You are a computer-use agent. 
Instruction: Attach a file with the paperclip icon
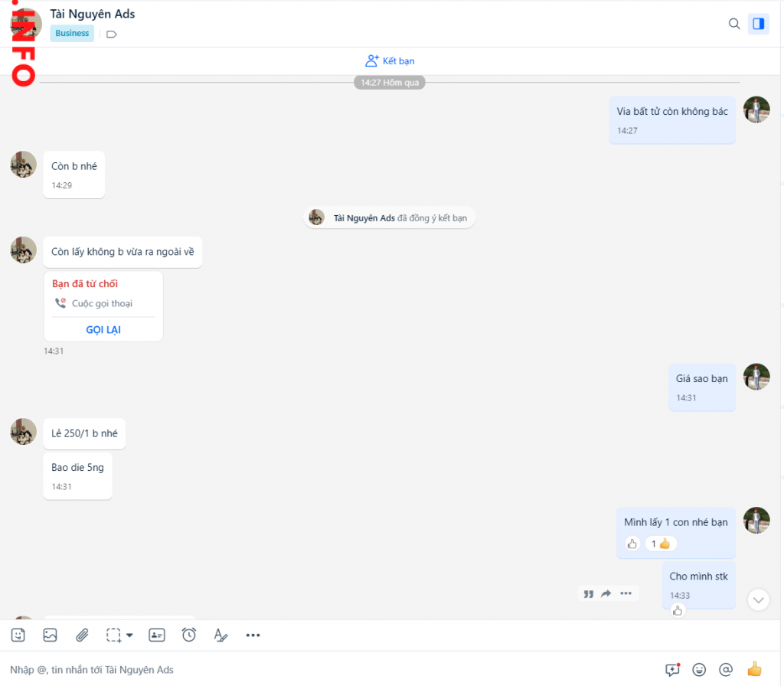pos(82,635)
